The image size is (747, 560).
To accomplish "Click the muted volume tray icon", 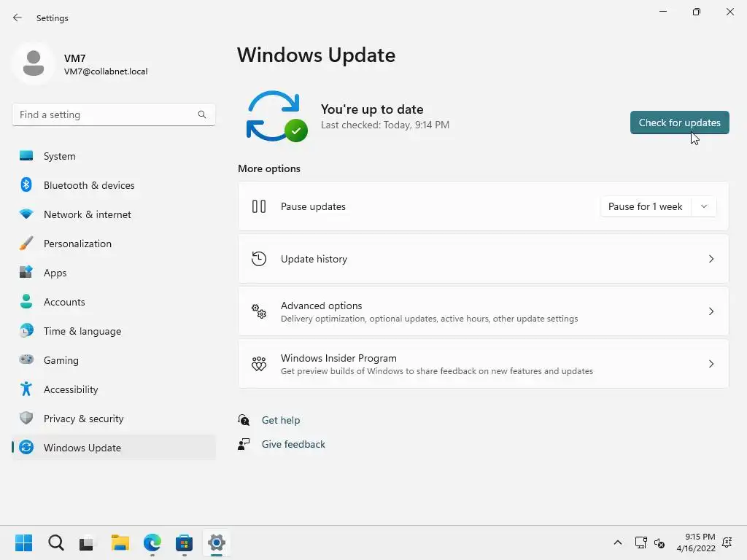I will point(659,542).
